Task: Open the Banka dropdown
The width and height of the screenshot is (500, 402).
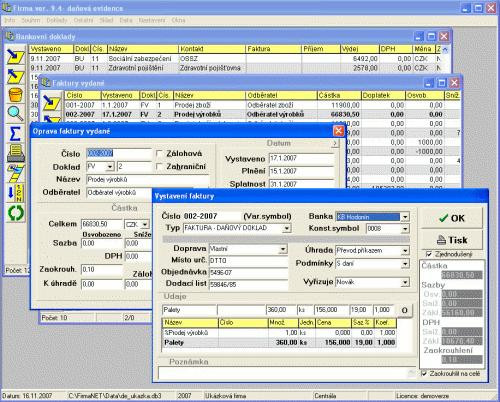Action: coord(405,217)
